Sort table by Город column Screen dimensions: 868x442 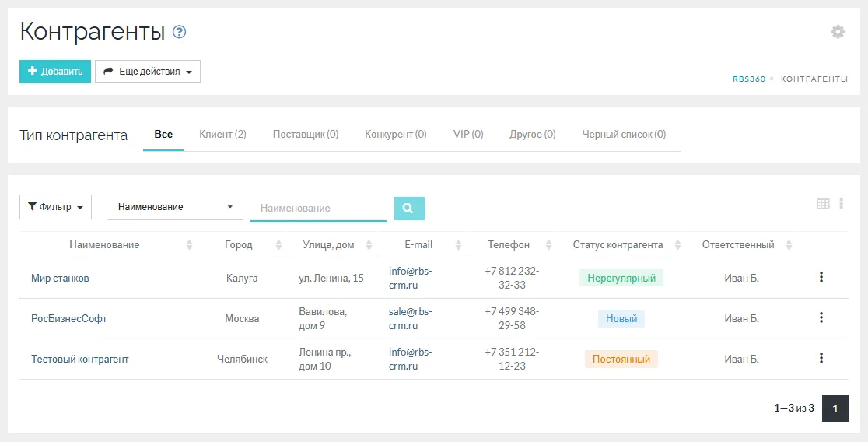tap(278, 245)
